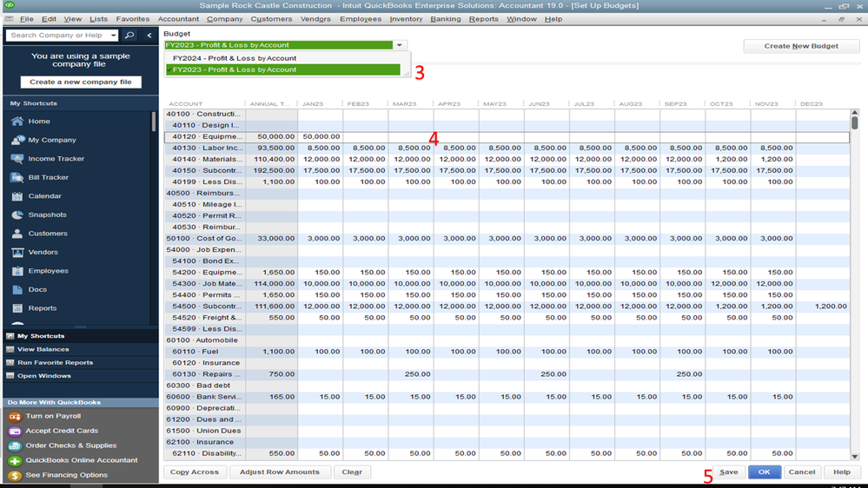The height and width of the screenshot is (488, 868).
Task: Click the Turn on Payroll icon
Action: pyautogui.click(x=15, y=417)
